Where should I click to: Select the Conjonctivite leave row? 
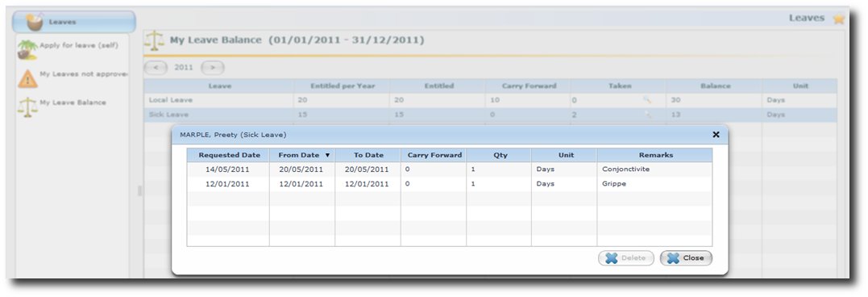point(450,169)
